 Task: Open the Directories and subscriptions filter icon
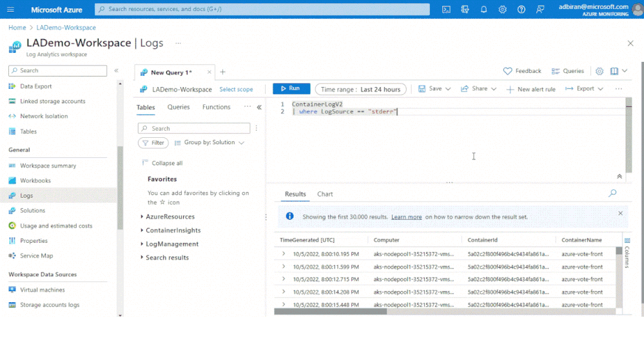click(x=465, y=10)
